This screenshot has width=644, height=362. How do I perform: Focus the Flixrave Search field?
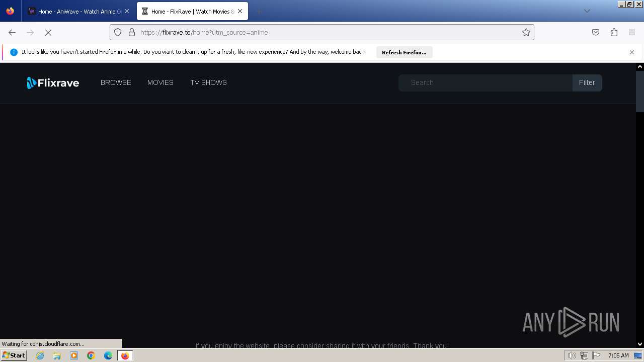(x=486, y=83)
